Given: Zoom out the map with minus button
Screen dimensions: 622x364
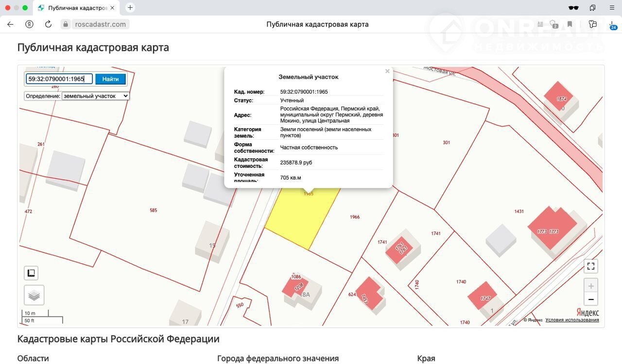Looking at the screenshot, I should (591, 299).
